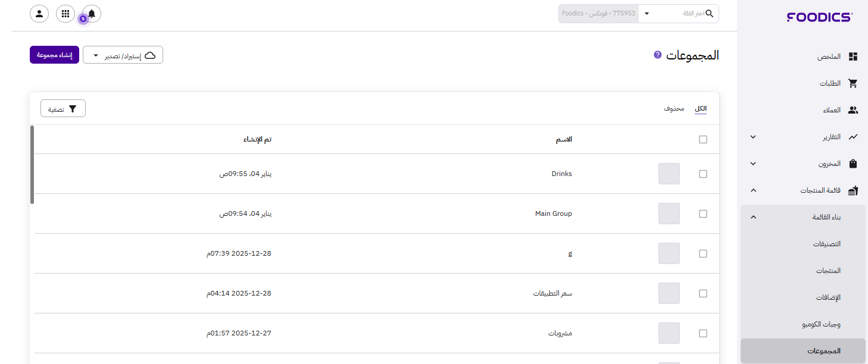The image size is (868, 364).
Task: Tick the checkbox for Main Group row
Action: click(x=703, y=214)
